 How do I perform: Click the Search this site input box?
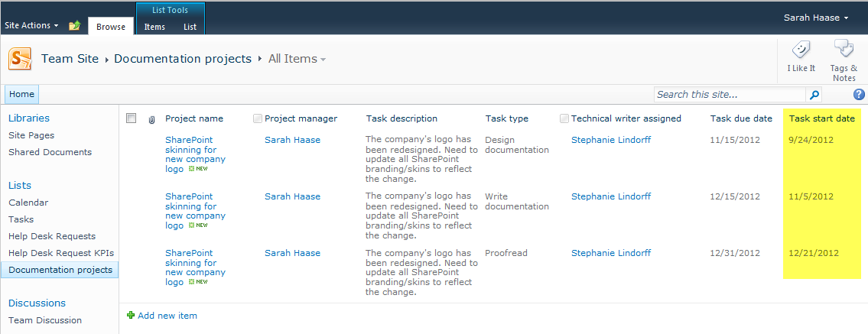pyautogui.click(x=729, y=95)
